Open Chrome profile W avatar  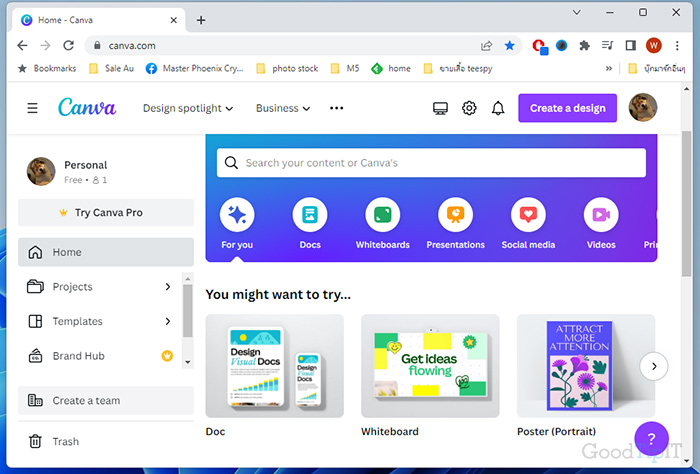click(654, 46)
